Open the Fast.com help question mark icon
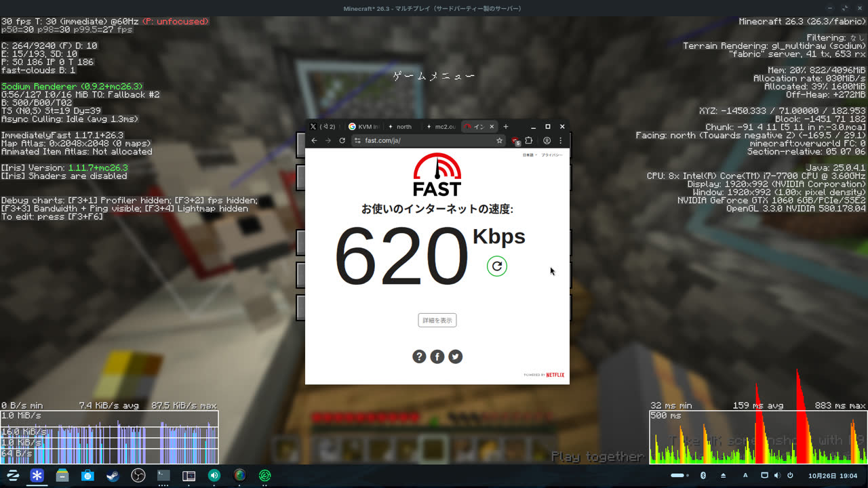 coord(419,357)
